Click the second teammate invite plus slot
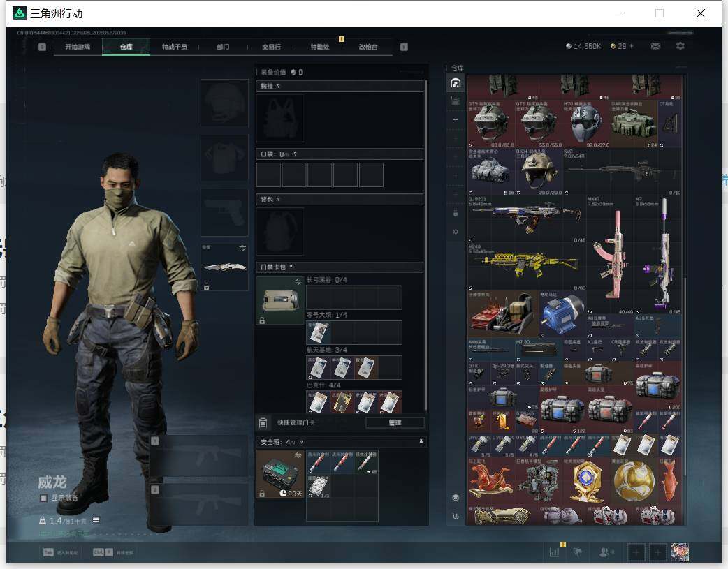The image size is (728, 569). [x=657, y=552]
